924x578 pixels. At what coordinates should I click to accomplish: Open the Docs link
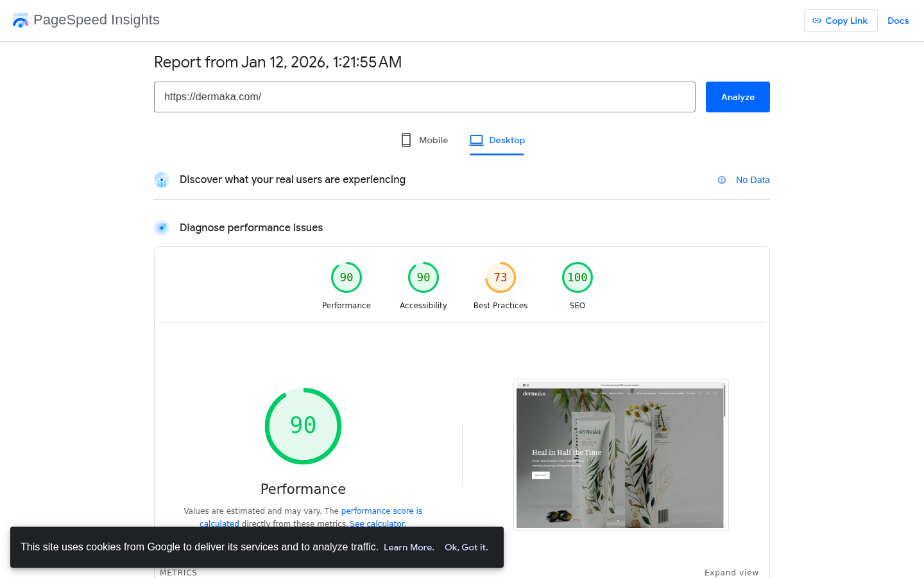pos(898,21)
